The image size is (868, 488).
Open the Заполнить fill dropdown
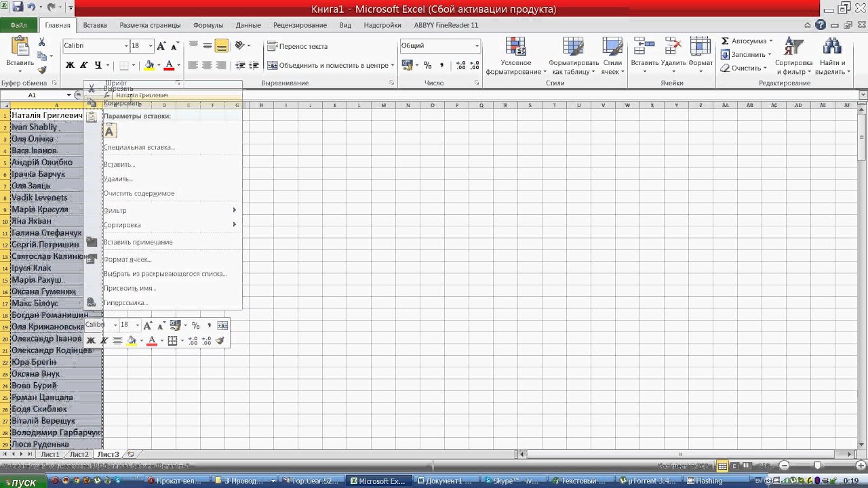747,54
